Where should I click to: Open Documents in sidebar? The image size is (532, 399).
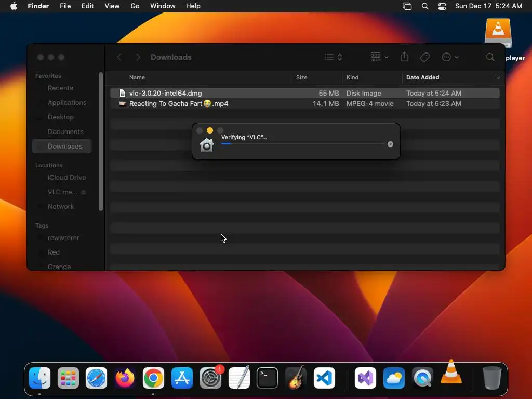click(65, 131)
